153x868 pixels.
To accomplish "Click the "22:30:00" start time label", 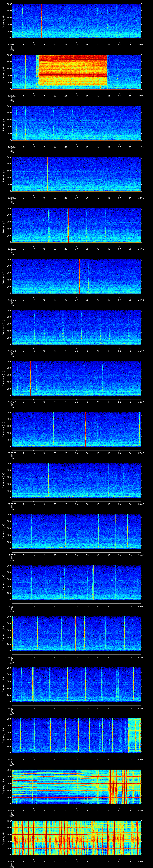I will tap(12, 147).
